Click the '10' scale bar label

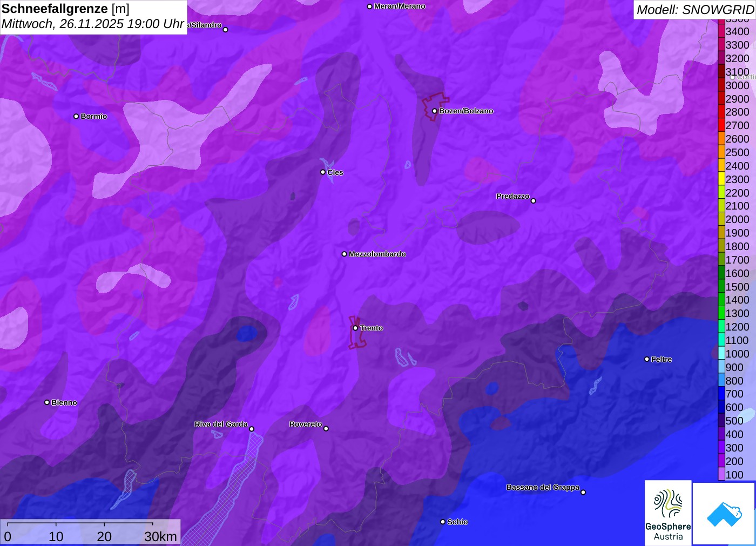tap(56, 537)
